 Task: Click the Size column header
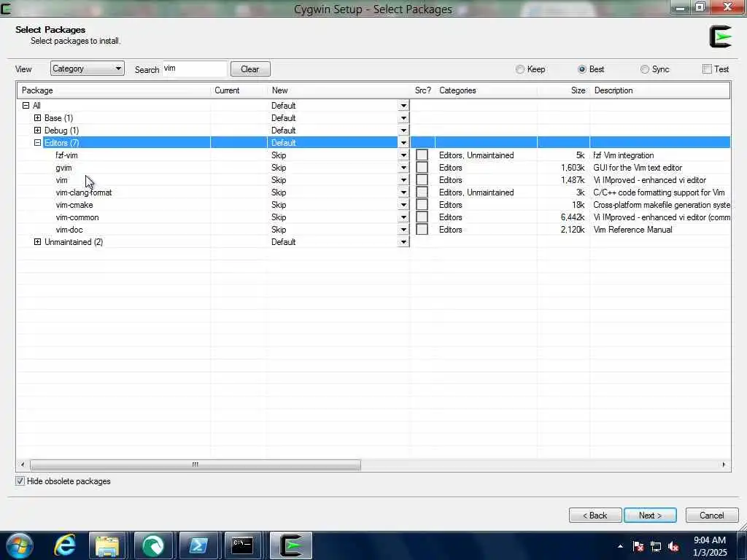564,90
